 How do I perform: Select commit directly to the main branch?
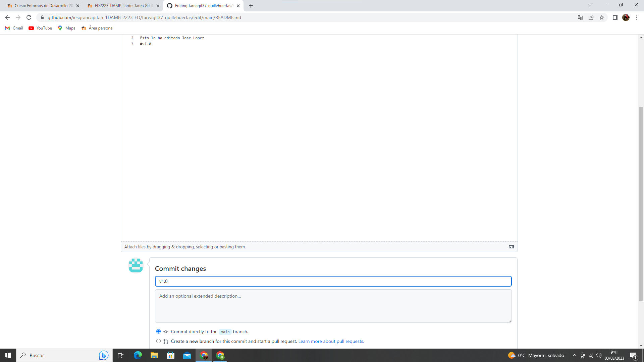[x=158, y=331]
